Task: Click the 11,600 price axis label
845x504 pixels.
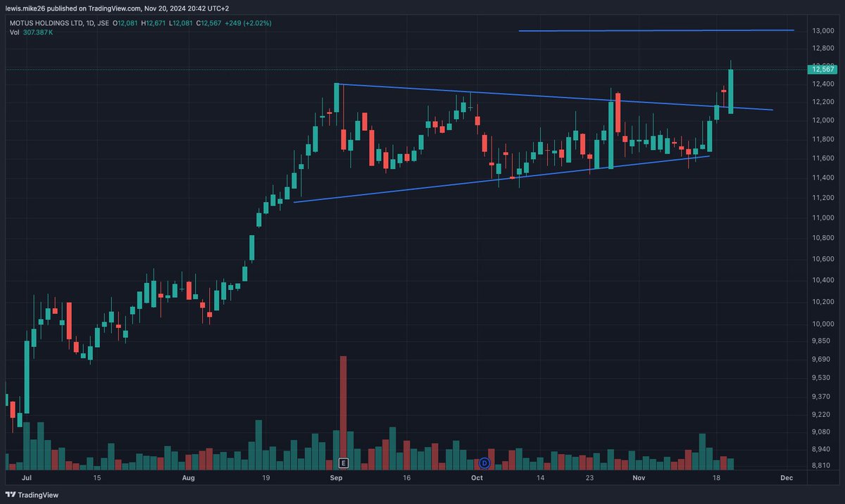Action: [823, 159]
